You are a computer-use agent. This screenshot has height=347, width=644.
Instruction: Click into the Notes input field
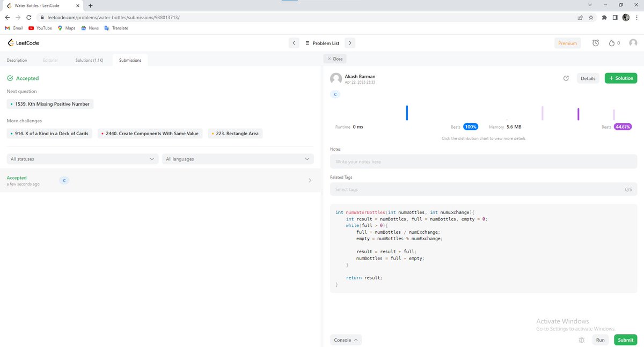484,161
